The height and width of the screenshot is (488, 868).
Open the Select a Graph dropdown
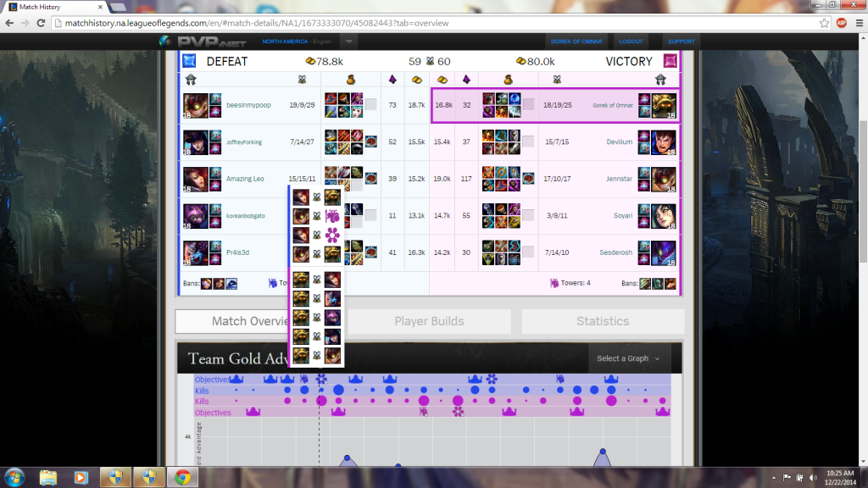[629, 358]
